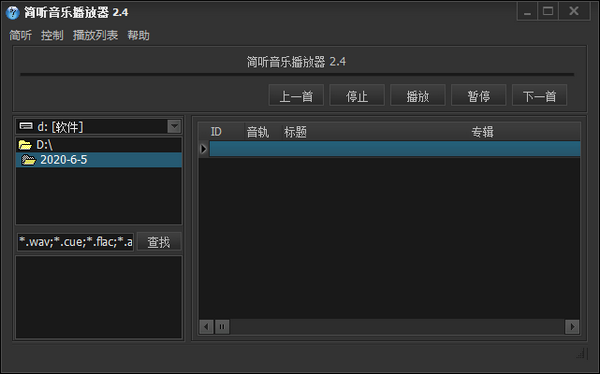Click the drive icon beside d: [软件]
The image size is (600, 374).
pos(26,126)
